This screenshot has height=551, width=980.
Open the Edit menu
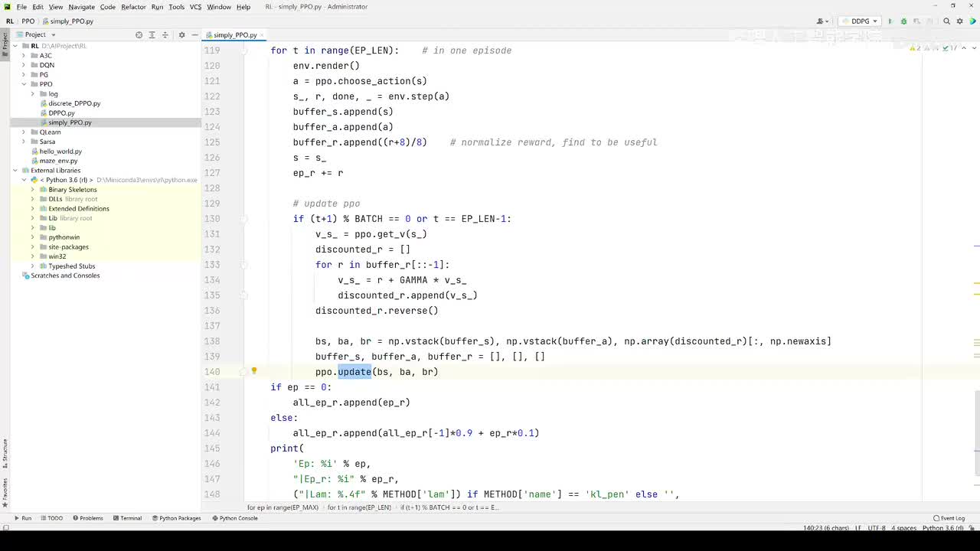tap(38, 7)
